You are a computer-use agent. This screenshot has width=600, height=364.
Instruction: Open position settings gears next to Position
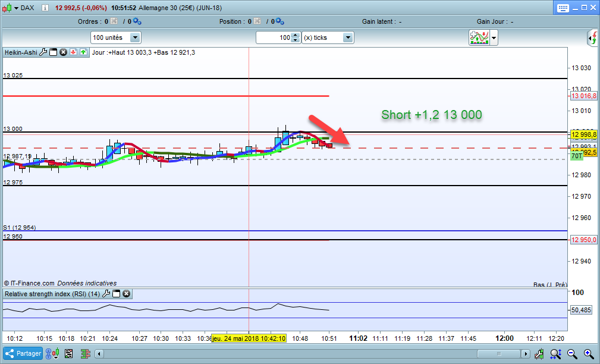click(x=279, y=21)
